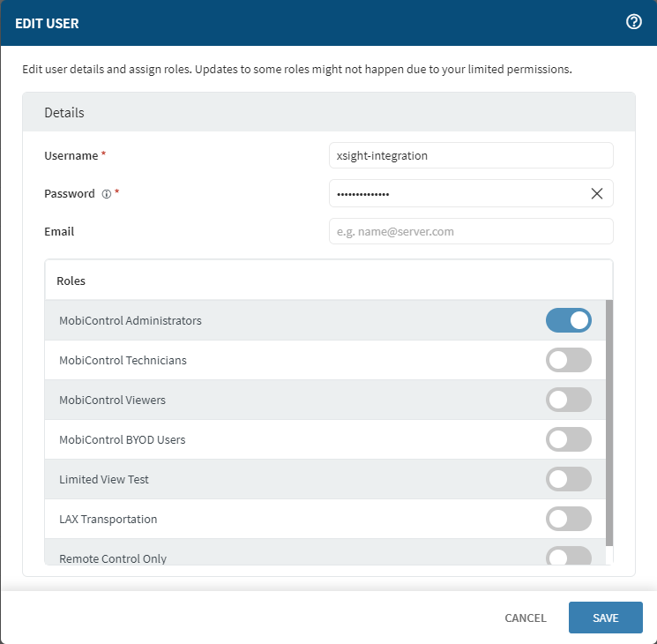
Task: Toggle the Limited View Test role
Action: pos(569,479)
